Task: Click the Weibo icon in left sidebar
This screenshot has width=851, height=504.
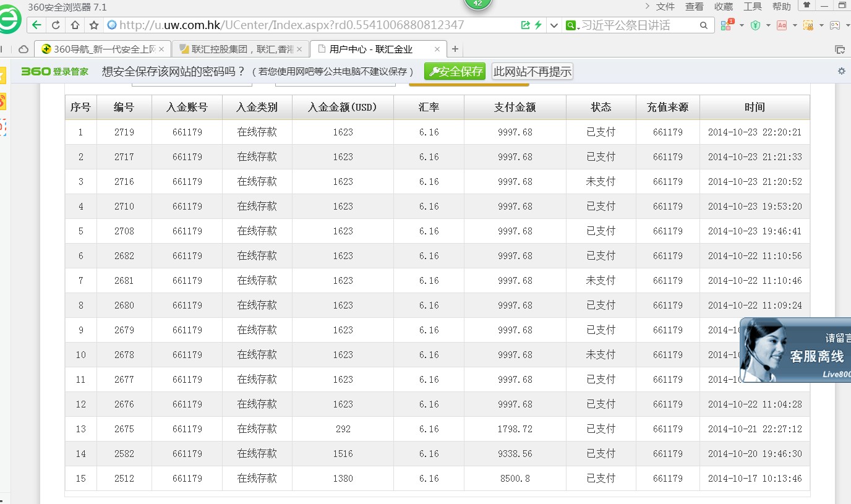Action: 2,102
